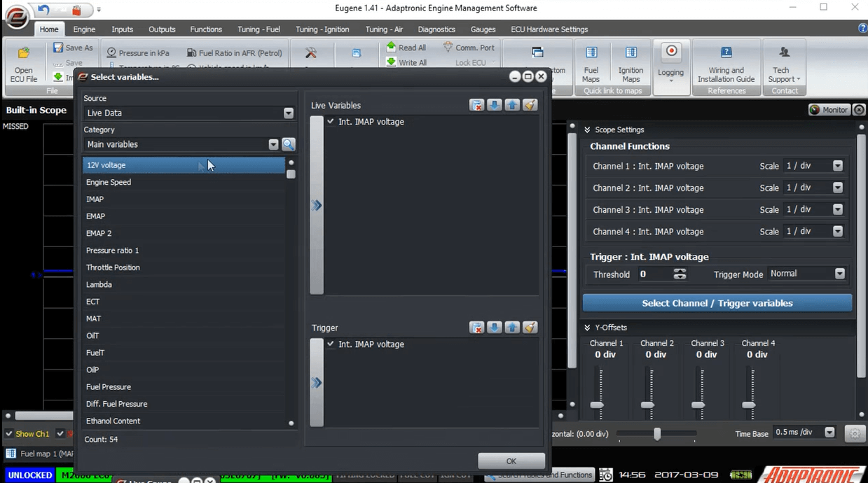Click the Save As icon
Image resolution: width=868 pixels, height=483 pixels.
(x=58, y=48)
